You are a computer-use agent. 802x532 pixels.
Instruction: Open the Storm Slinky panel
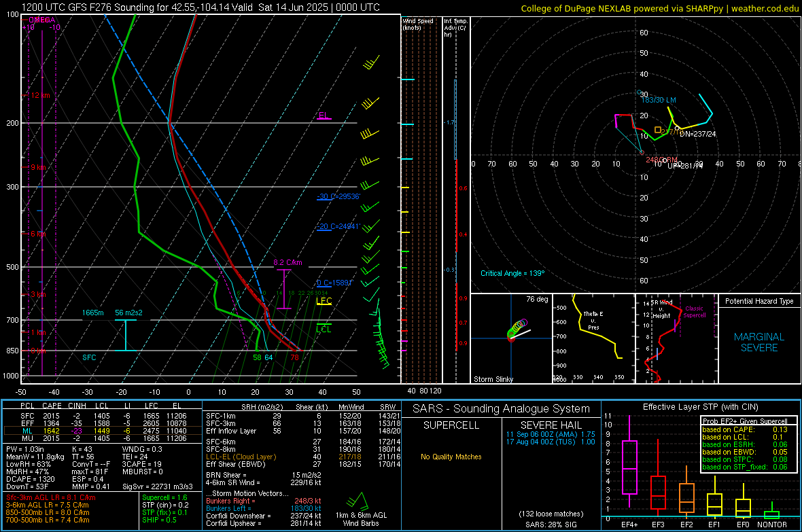click(x=511, y=338)
